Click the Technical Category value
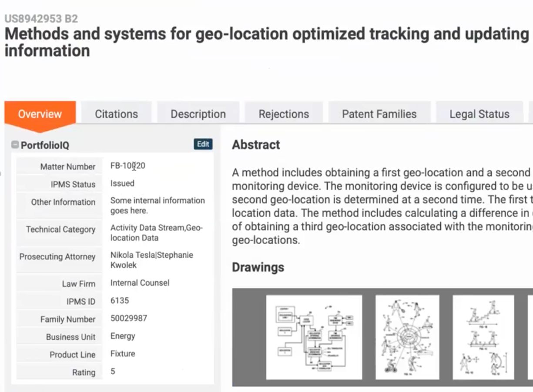533x392 pixels. click(x=156, y=233)
